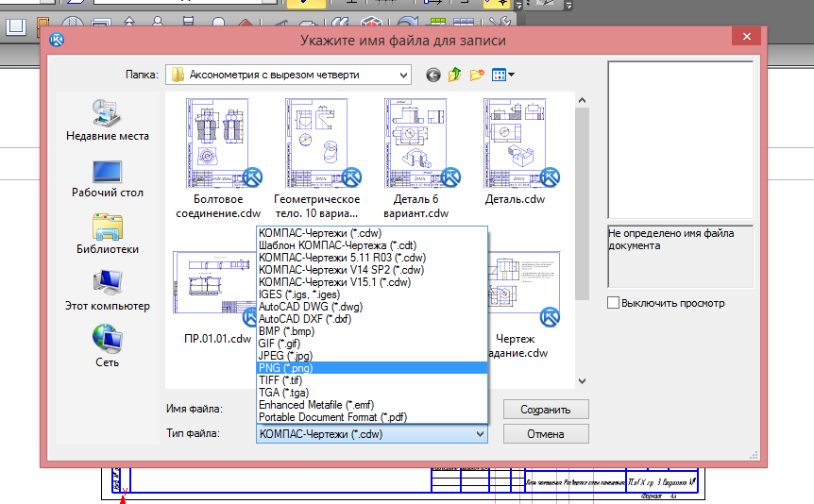
Task: Click the file list scroll-up arrow
Action: tap(582, 100)
